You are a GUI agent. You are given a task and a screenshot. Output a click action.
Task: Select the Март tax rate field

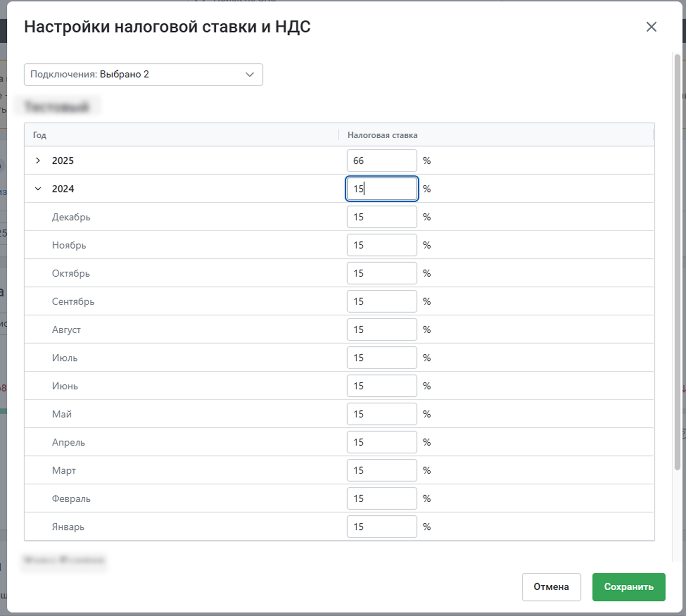click(382, 470)
